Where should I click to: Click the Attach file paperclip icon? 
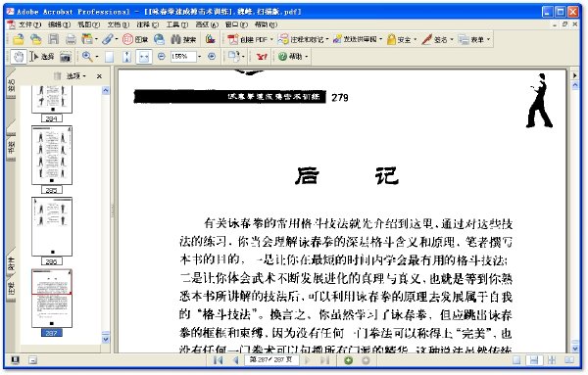tap(108, 39)
